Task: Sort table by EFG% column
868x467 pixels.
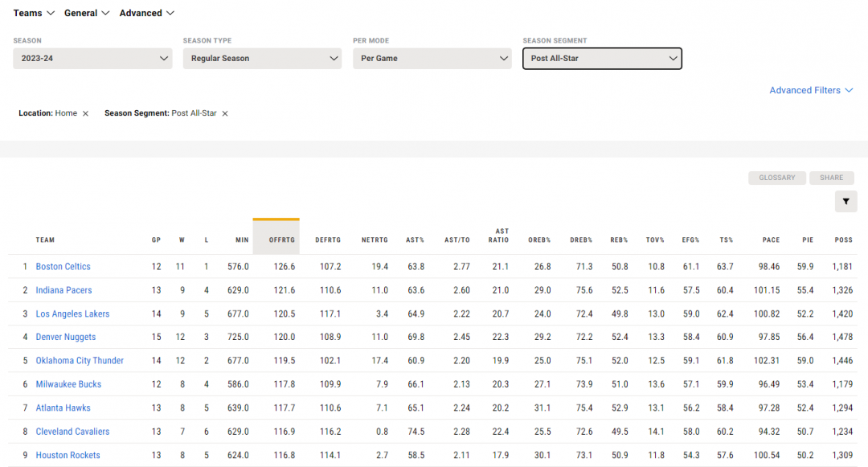Action: coord(691,240)
